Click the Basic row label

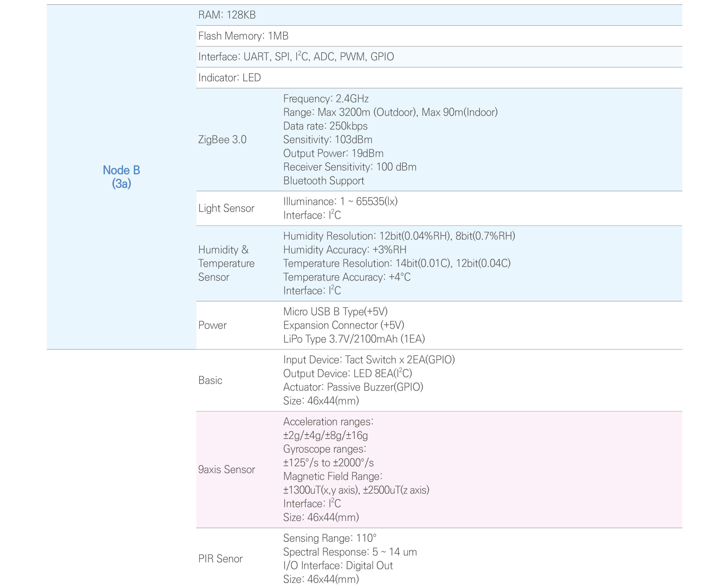(x=210, y=380)
